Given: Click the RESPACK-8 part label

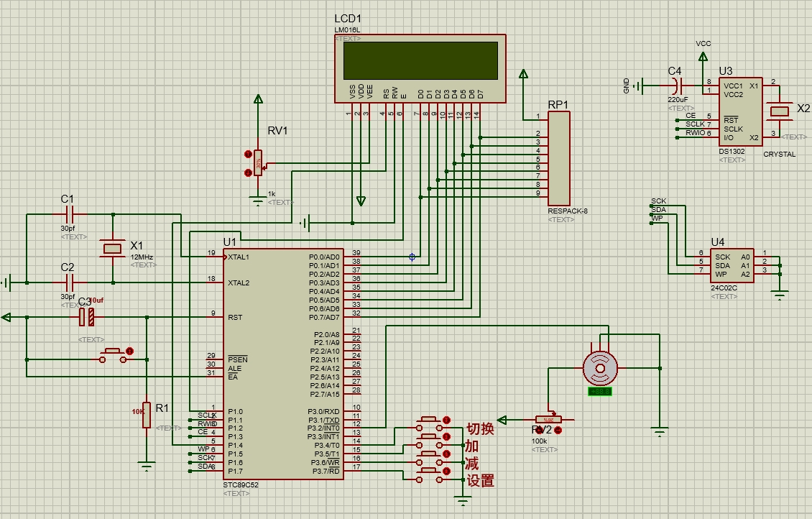Looking at the screenshot, I should (x=568, y=211).
